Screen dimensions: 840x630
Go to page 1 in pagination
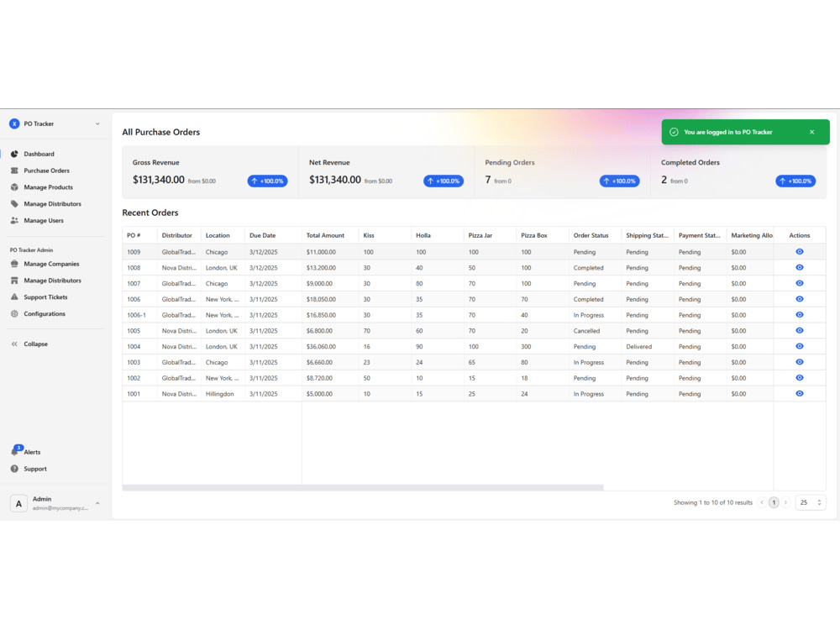coord(774,501)
